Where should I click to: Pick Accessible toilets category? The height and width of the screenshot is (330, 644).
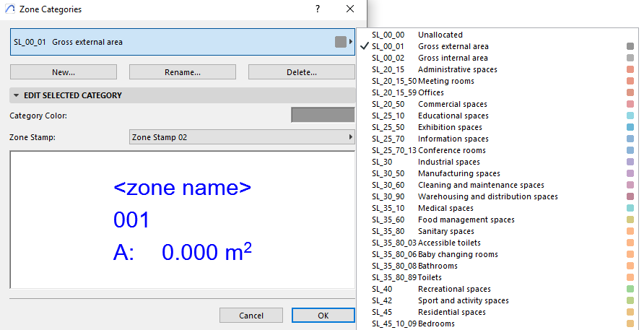tap(497, 243)
